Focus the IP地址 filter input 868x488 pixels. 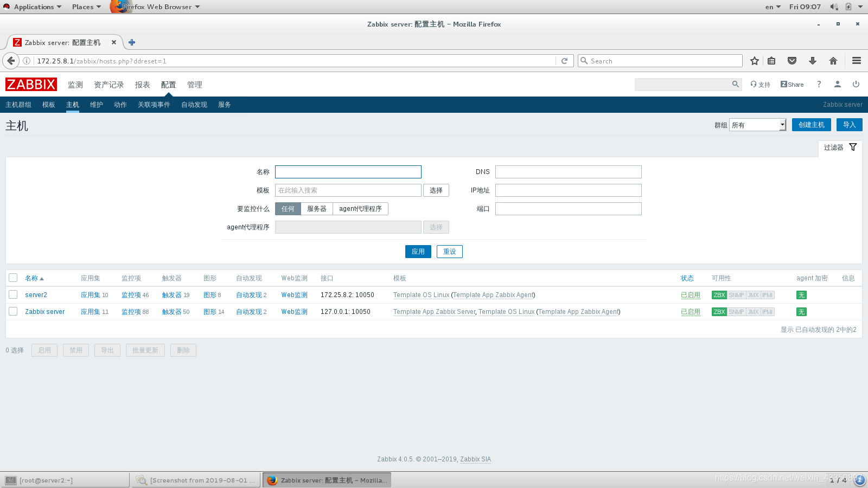569,190
